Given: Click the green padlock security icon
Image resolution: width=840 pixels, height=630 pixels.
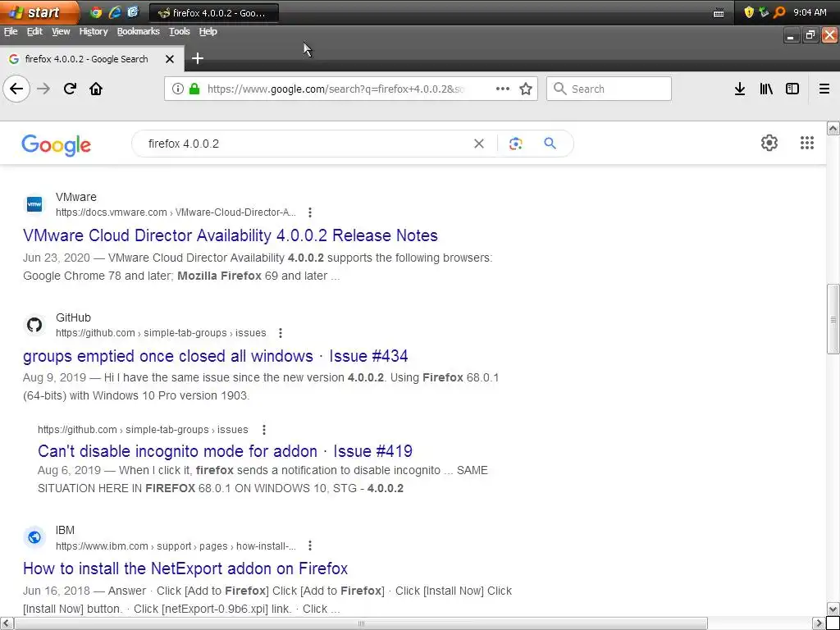Looking at the screenshot, I should (x=194, y=89).
